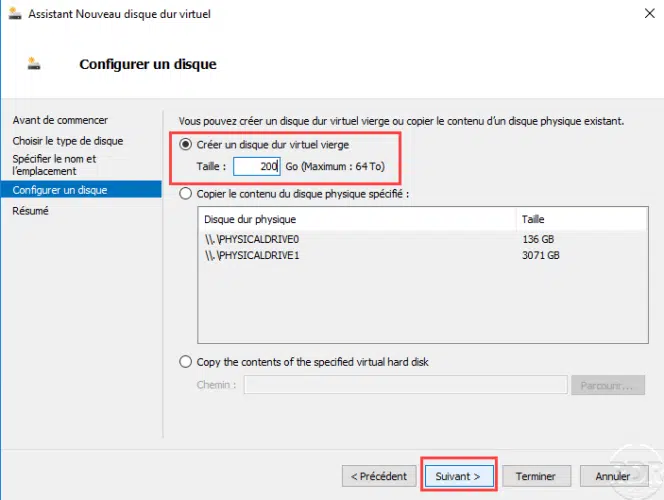Image resolution: width=664 pixels, height=500 pixels.
Task: Click the Parcourir browse button
Action: (x=608, y=385)
